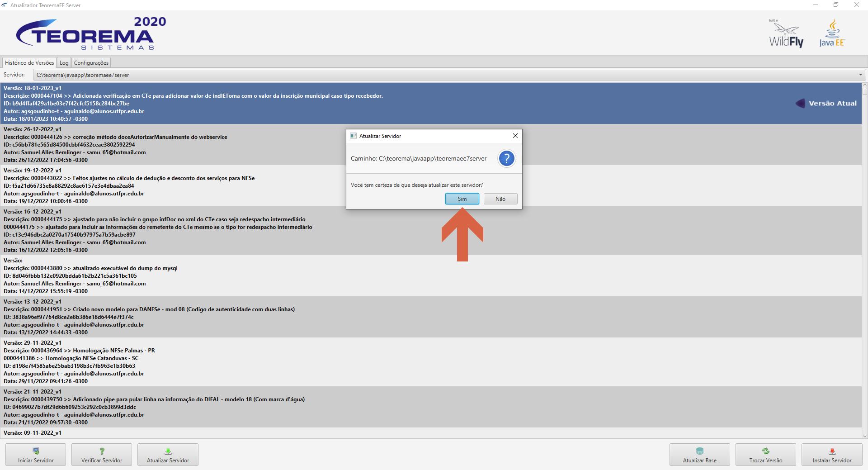This screenshot has height=470, width=868.
Task: Select version entry 29-11-2022_v1
Action: [431, 362]
